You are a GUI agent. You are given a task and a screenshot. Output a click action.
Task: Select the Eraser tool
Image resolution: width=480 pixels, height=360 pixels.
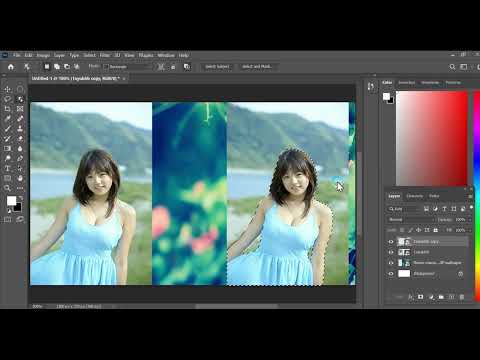tap(20, 139)
